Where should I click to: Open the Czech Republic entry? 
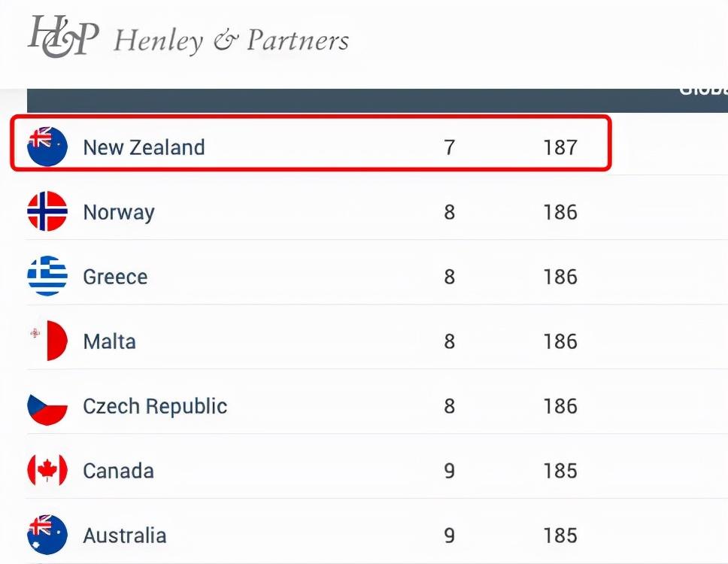click(155, 406)
